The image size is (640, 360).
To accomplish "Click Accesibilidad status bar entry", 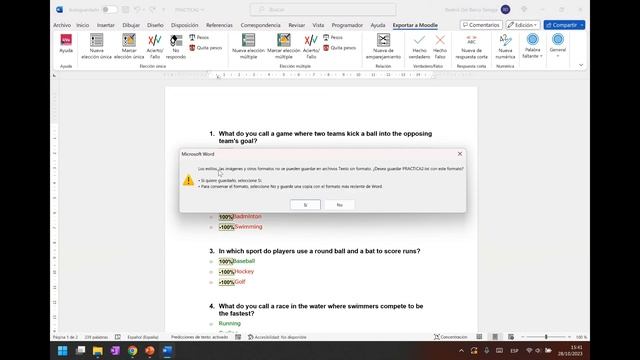I will pyautogui.click(x=277, y=337).
